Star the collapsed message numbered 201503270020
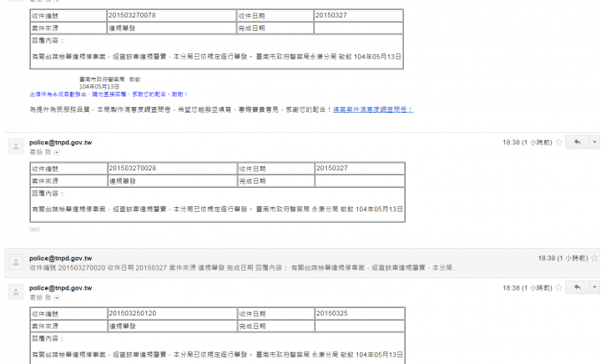 click(594, 258)
